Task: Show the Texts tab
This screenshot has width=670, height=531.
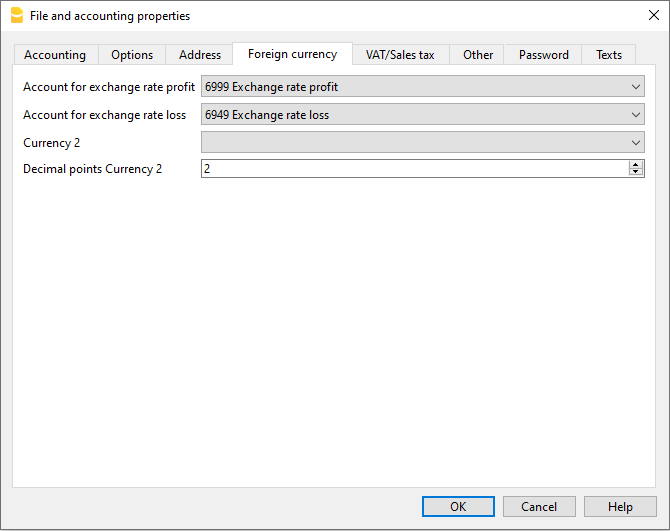Action: [x=609, y=55]
